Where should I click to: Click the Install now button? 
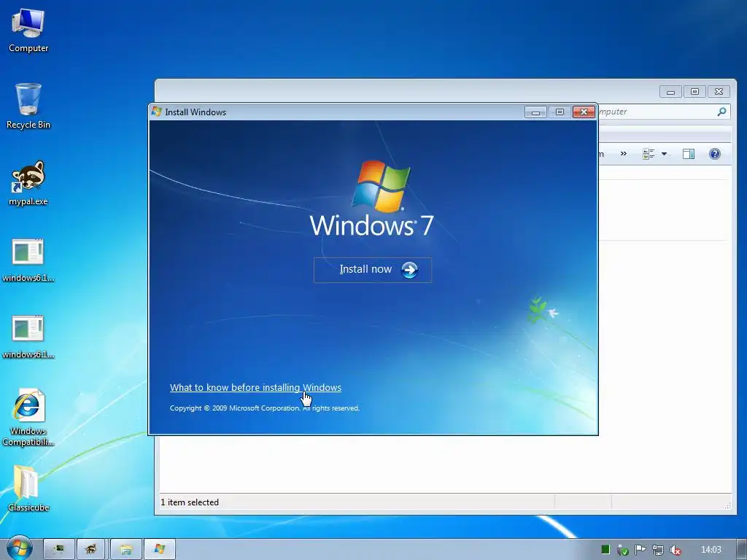pos(373,270)
